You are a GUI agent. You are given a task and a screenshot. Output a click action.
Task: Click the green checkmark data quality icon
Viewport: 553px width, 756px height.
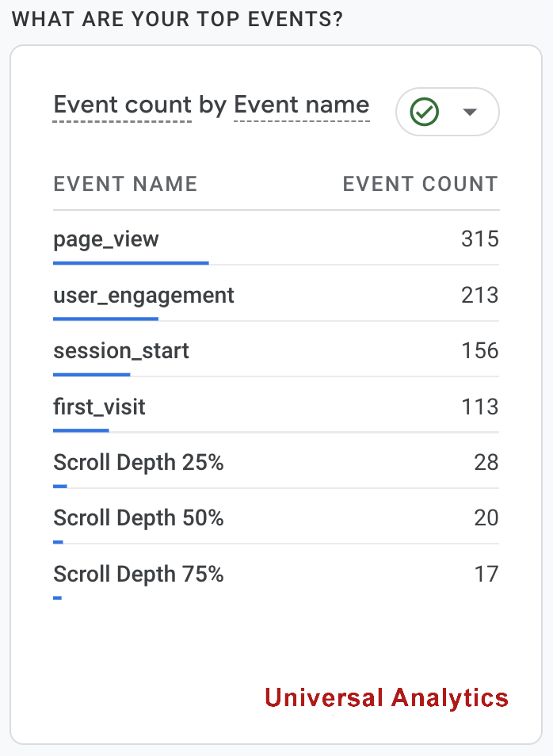click(425, 112)
